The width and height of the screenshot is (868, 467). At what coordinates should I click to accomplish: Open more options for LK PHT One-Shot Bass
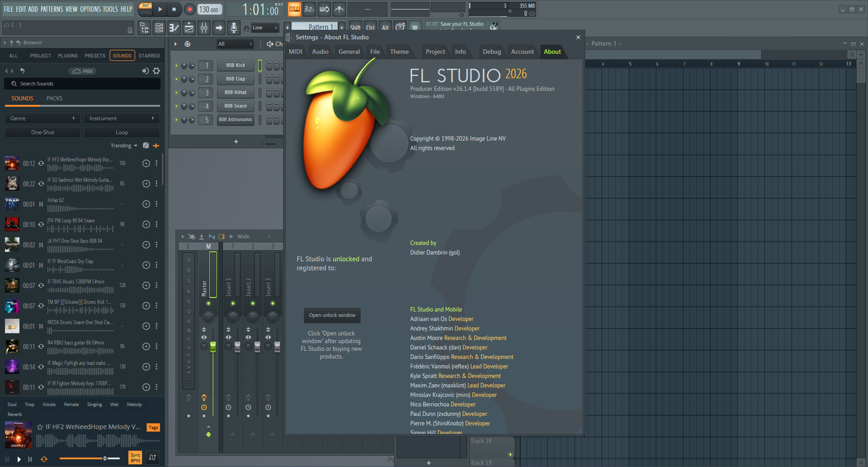157,245
